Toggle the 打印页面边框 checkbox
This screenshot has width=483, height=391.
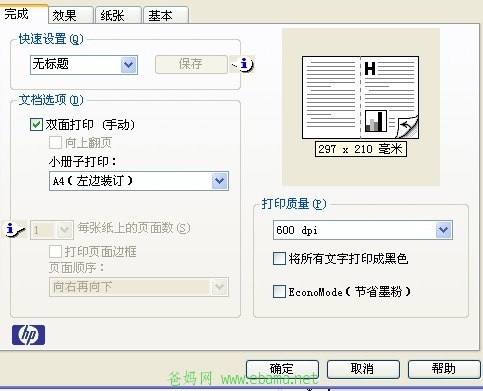(55, 251)
